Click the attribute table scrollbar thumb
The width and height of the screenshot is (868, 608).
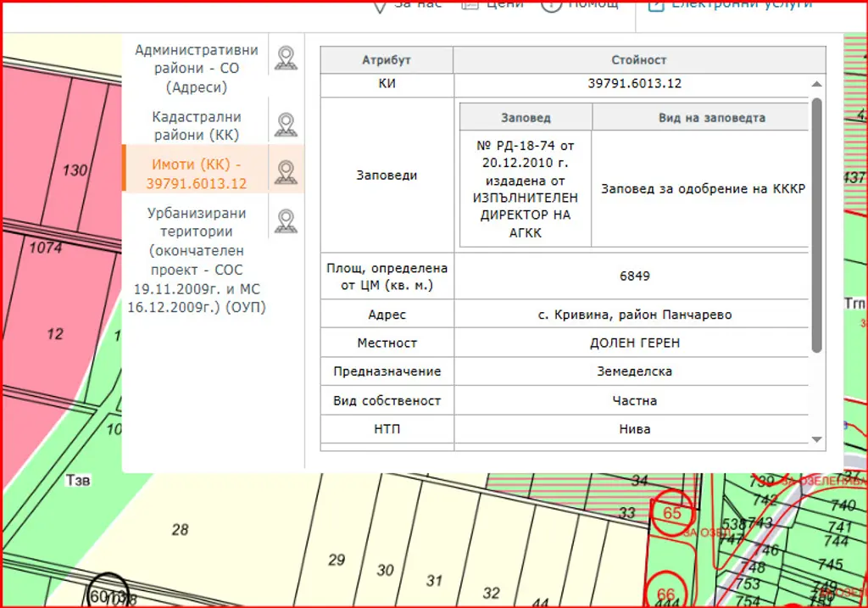coord(816,225)
